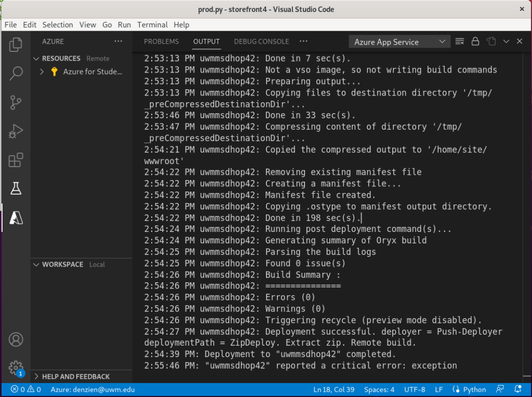The height and width of the screenshot is (397, 532).
Task: Change indentation via Spaces: 4
Action: click(379, 389)
